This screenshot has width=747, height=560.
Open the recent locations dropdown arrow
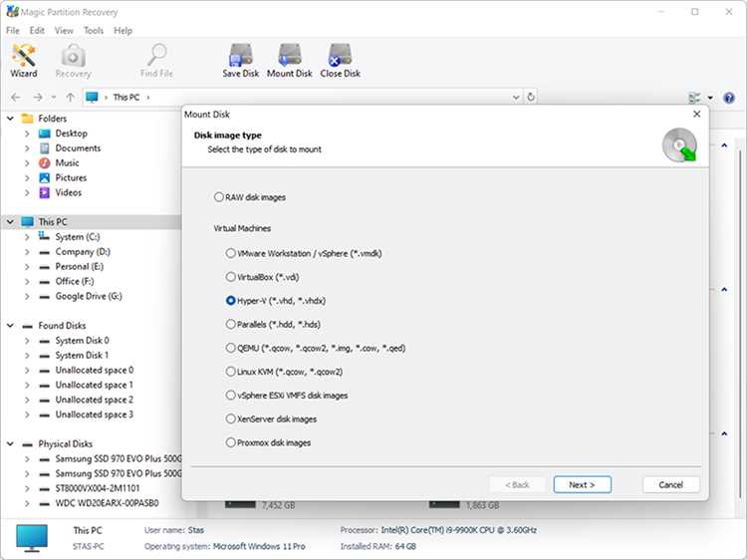pos(54,98)
